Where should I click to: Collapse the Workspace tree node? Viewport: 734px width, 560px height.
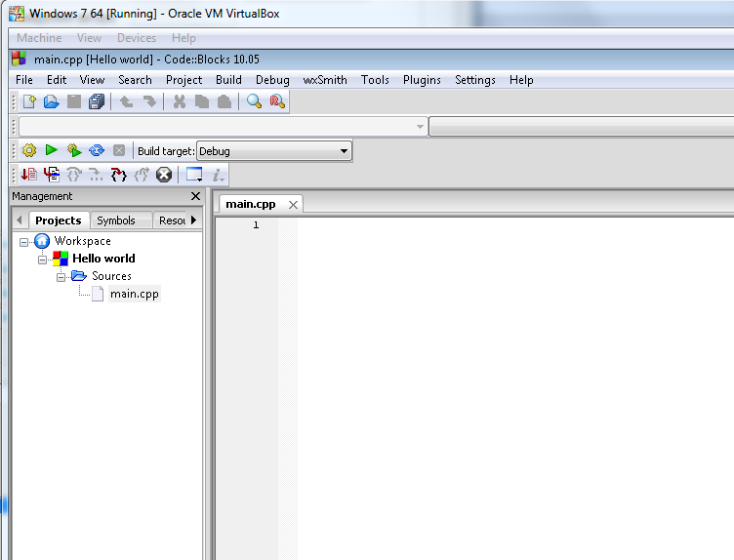coord(23,242)
